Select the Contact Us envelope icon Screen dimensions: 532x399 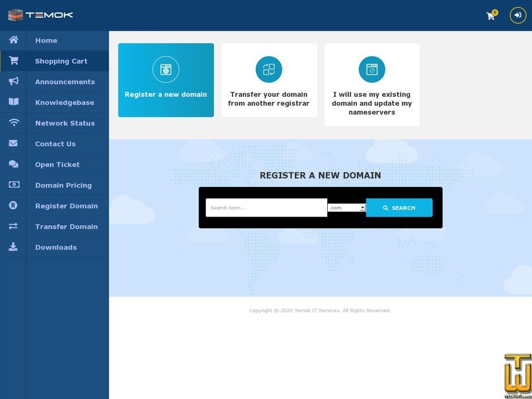coord(13,144)
